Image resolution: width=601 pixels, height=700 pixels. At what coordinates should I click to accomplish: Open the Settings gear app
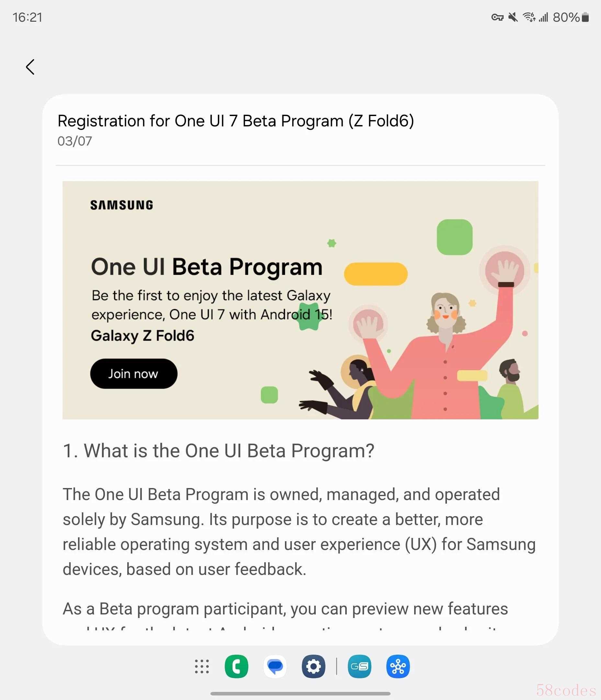[x=313, y=666]
